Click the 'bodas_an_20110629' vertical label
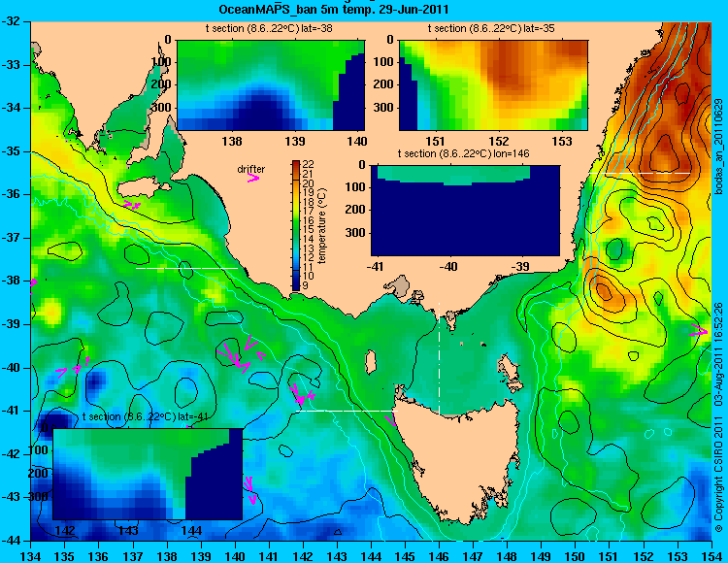This screenshot has height=563, width=728. pos(717,147)
